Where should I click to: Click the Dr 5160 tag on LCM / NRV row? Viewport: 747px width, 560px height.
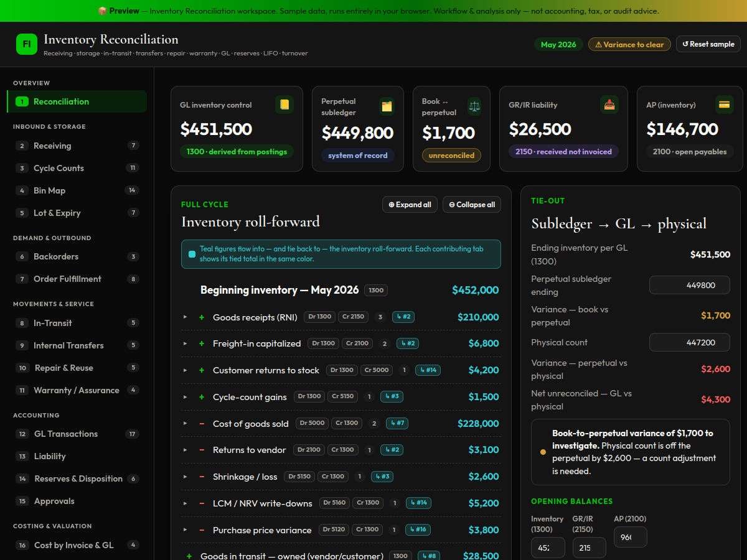[335, 503]
